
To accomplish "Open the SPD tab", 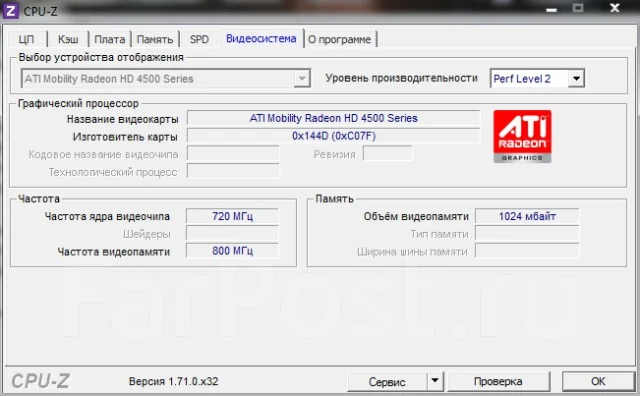I will pos(199,39).
